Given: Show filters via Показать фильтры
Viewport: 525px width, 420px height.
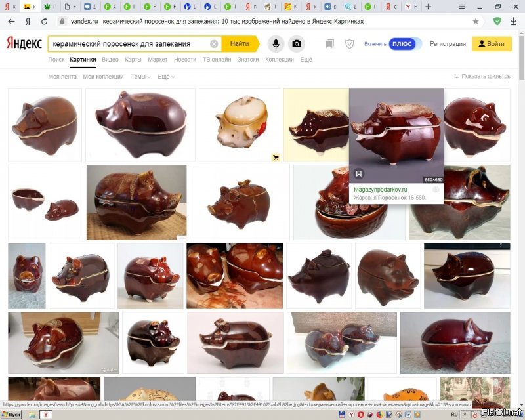Looking at the screenshot, I should 482,77.
